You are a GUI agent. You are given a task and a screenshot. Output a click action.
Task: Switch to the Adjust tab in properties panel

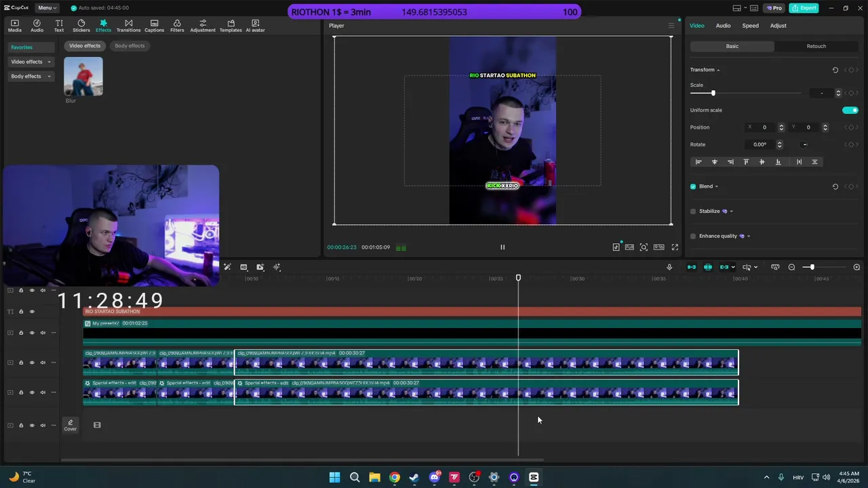[778, 26]
